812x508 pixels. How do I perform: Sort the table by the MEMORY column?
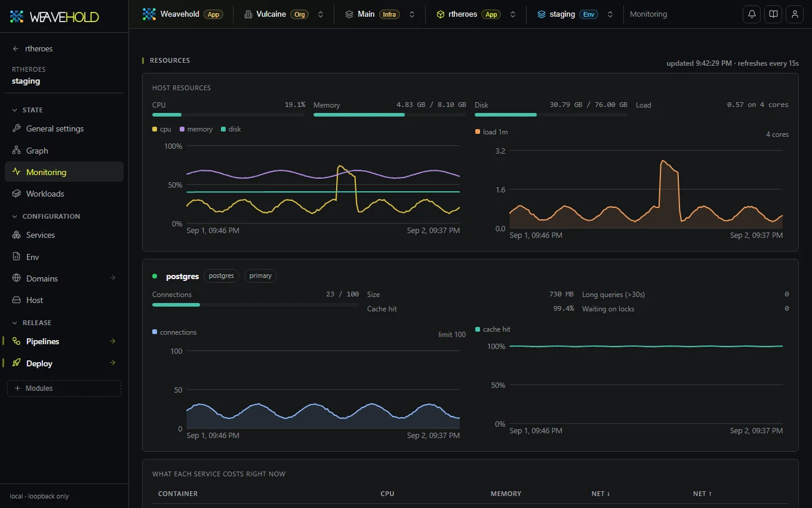click(x=506, y=494)
